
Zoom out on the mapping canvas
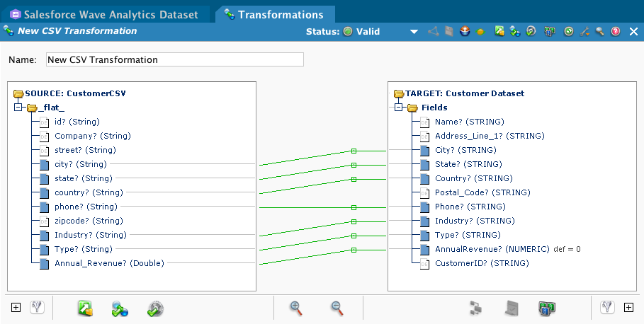(x=337, y=308)
